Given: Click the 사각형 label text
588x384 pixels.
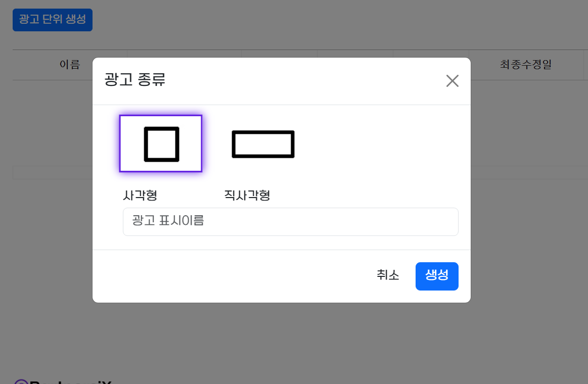Looking at the screenshot, I should 140,195.
